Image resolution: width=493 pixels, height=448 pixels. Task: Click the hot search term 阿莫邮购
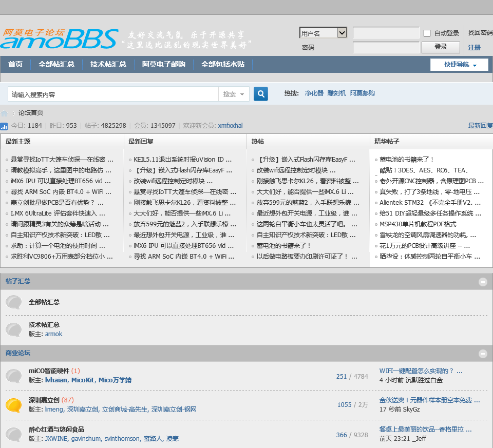pos(362,93)
